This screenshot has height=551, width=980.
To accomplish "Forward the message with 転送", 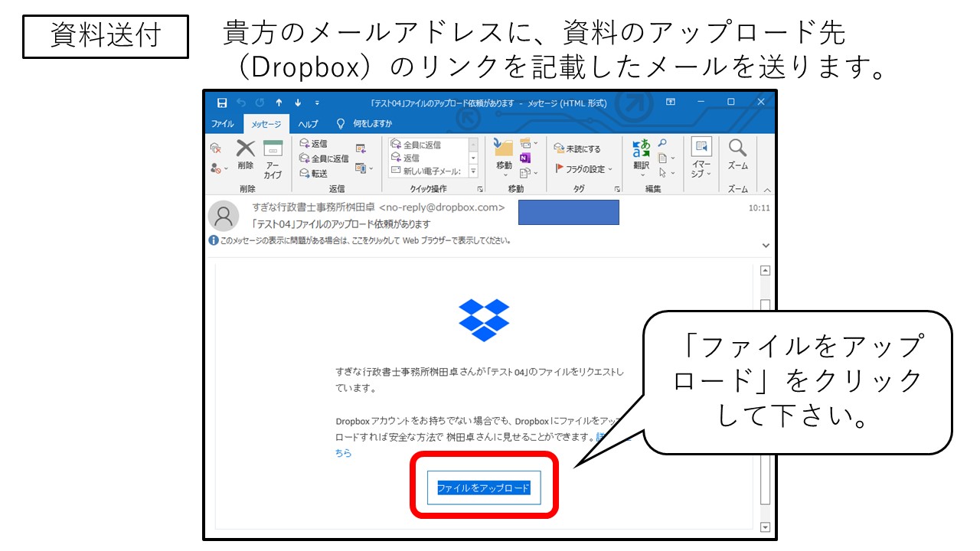I will point(313,173).
